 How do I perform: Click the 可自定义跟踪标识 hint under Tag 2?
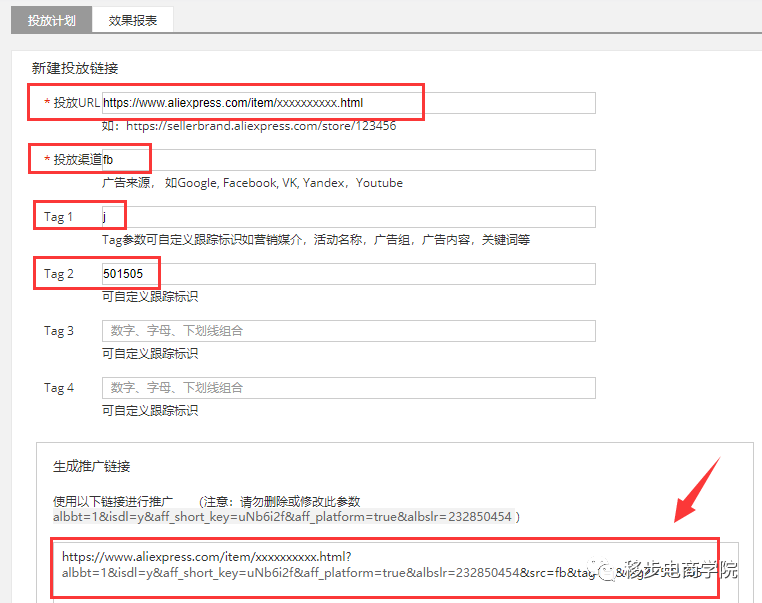tap(150, 296)
